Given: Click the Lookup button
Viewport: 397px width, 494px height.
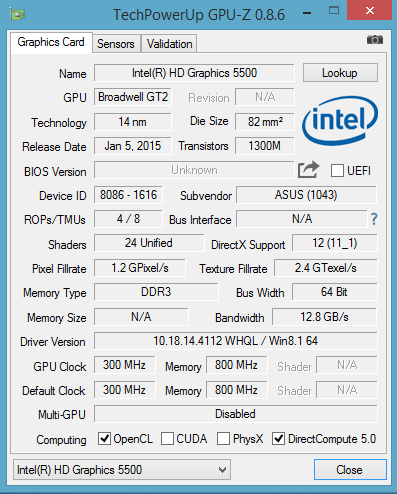Looking at the screenshot, I should [x=340, y=73].
